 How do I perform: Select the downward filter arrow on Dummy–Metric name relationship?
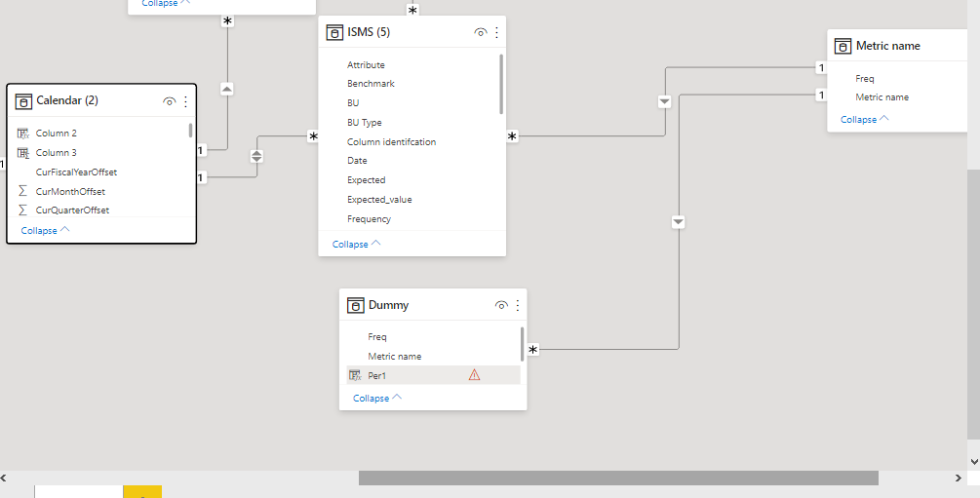678,222
